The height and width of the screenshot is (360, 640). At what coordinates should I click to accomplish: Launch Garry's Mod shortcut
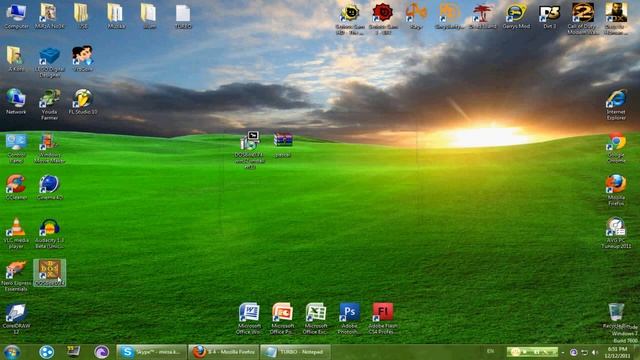(x=516, y=16)
